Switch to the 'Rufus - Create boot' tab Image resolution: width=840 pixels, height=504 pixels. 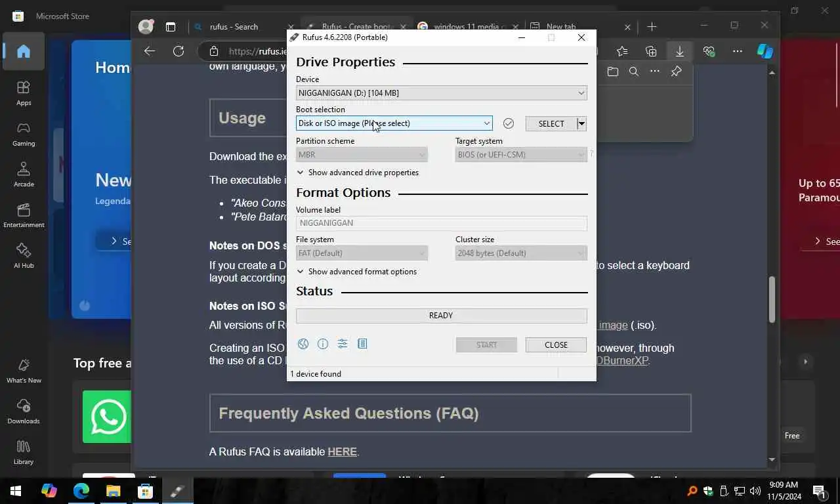pos(356,27)
